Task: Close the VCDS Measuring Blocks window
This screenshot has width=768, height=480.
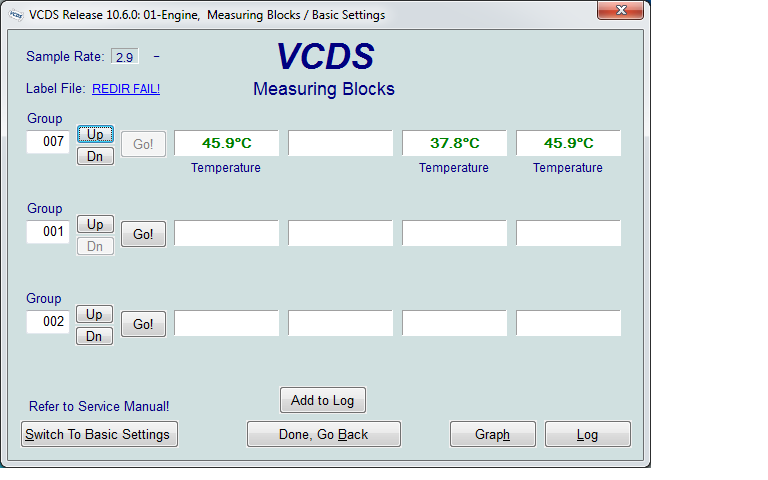Action: coord(621,10)
